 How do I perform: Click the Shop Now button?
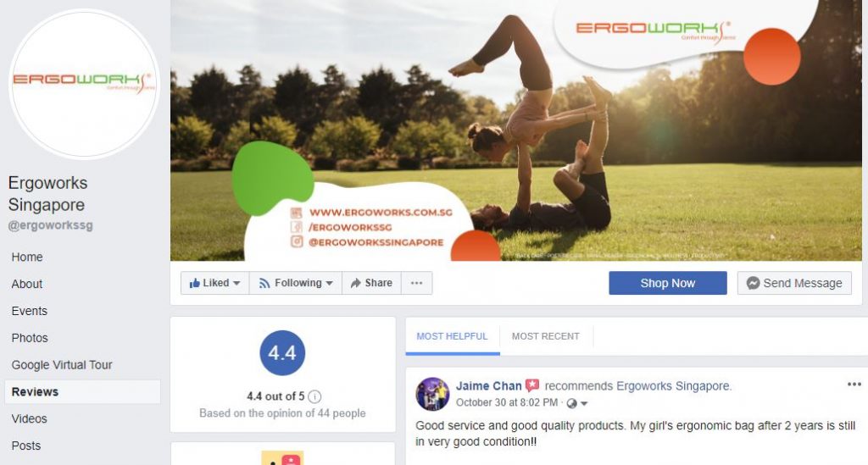(668, 283)
